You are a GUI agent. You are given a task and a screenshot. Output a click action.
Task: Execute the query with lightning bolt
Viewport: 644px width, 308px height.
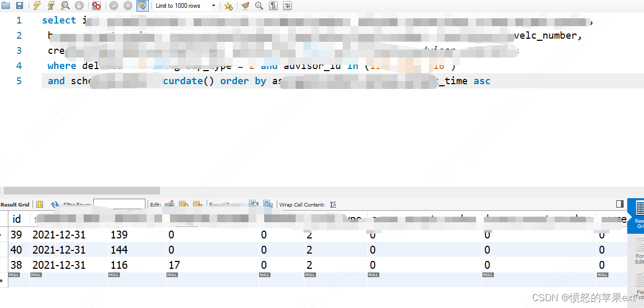coord(37,6)
